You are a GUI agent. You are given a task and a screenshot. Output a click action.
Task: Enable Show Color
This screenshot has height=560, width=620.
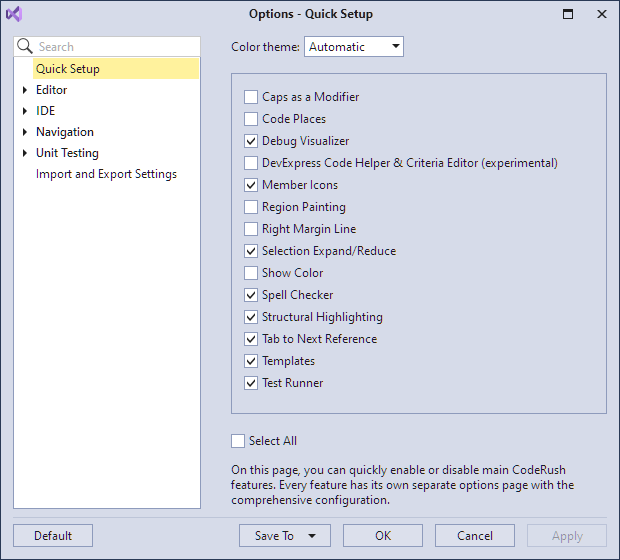tap(251, 273)
